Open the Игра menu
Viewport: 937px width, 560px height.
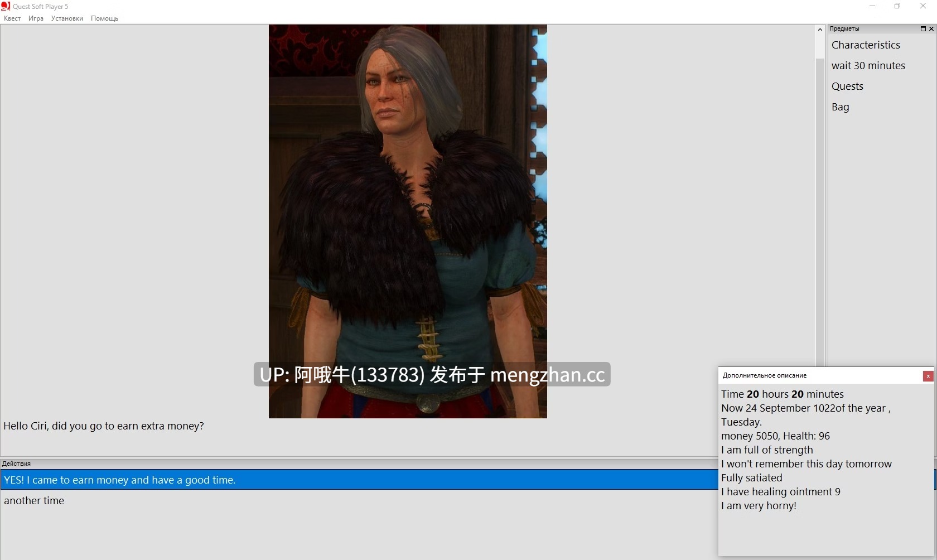click(36, 18)
